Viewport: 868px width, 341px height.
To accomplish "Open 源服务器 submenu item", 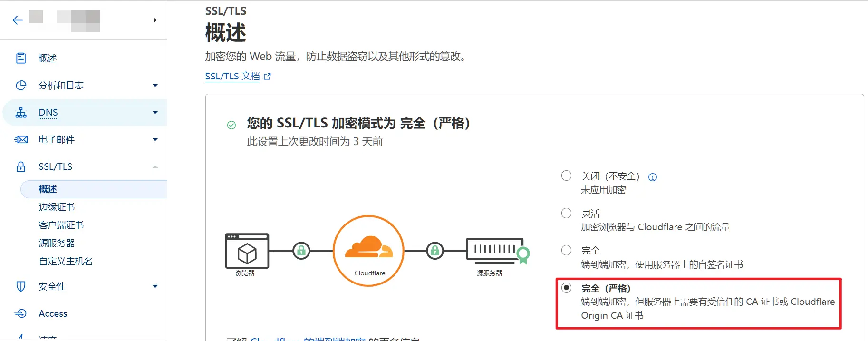I will pos(57,243).
